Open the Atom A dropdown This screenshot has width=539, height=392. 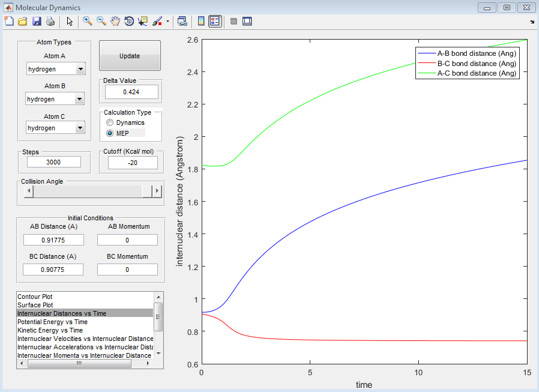[x=79, y=70]
